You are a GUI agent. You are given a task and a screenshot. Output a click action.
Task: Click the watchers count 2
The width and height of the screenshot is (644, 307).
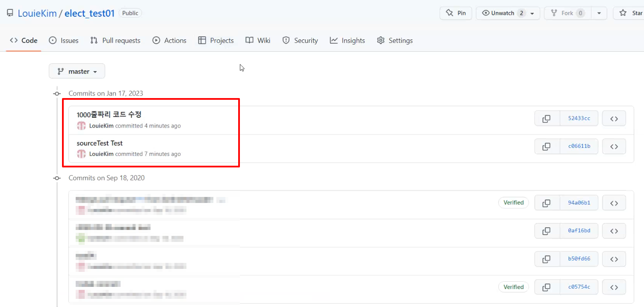point(521,13)
